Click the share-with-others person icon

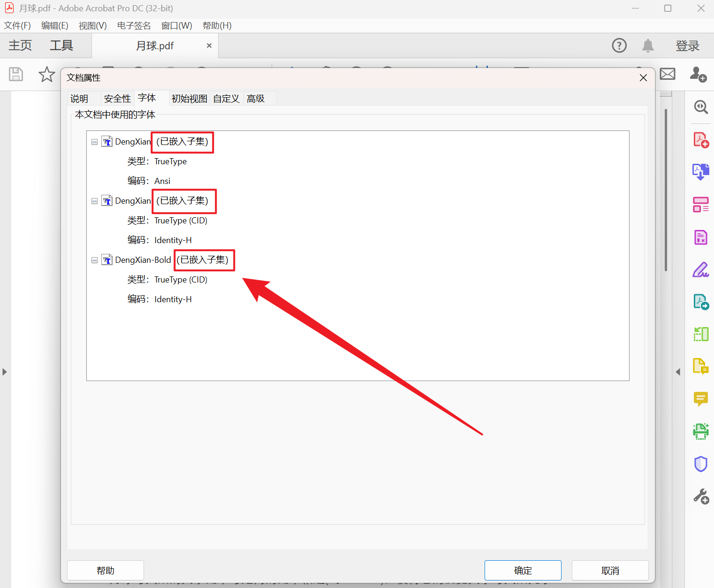click(x=698, y=74)
